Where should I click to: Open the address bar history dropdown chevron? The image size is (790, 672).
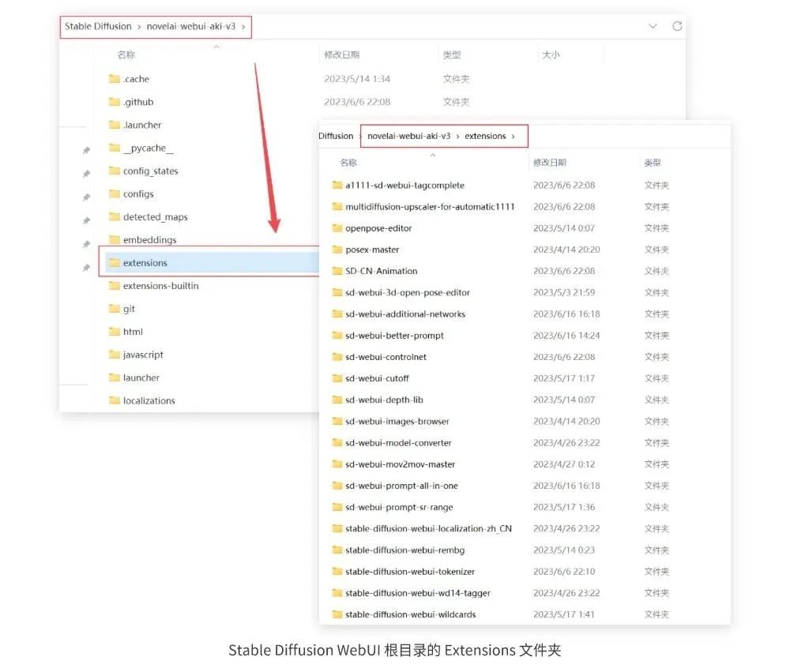click(653, 26)
